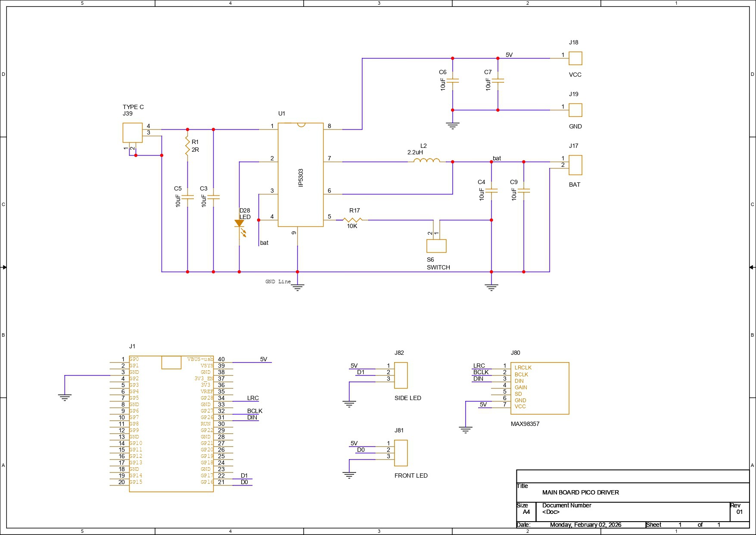Select capacitor C9 symbol

click(523, 190)
